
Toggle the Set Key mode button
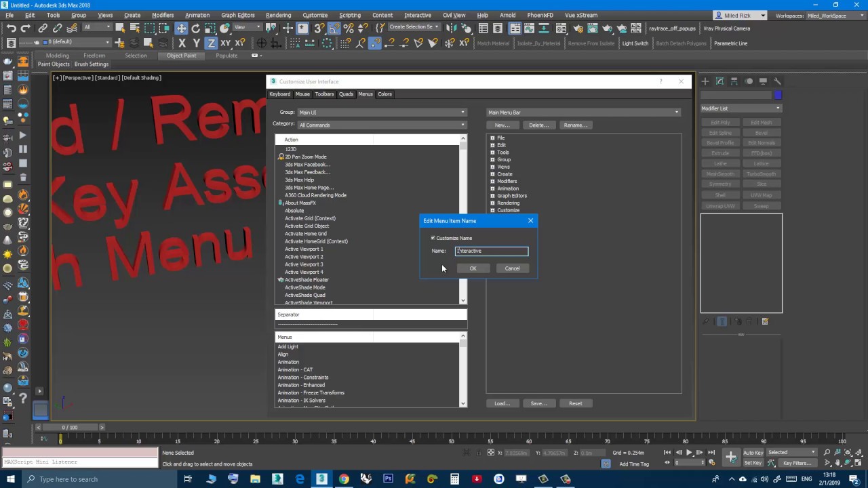tap(753, 463)
